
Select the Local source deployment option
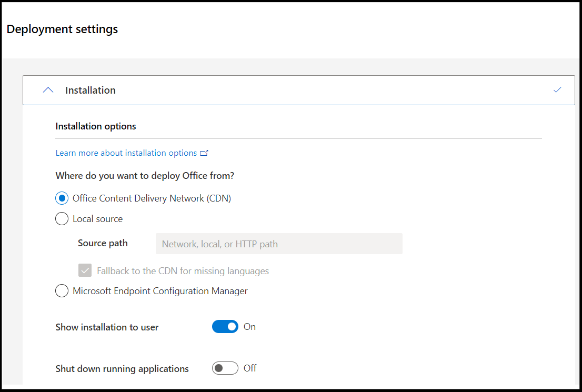click(x=62, y=218)
